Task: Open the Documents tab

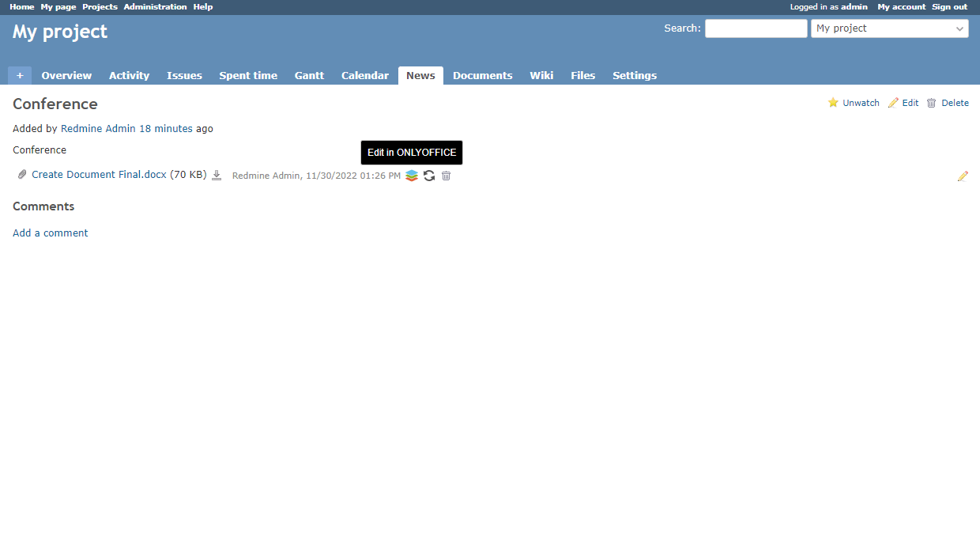Action: coord(482,75)
